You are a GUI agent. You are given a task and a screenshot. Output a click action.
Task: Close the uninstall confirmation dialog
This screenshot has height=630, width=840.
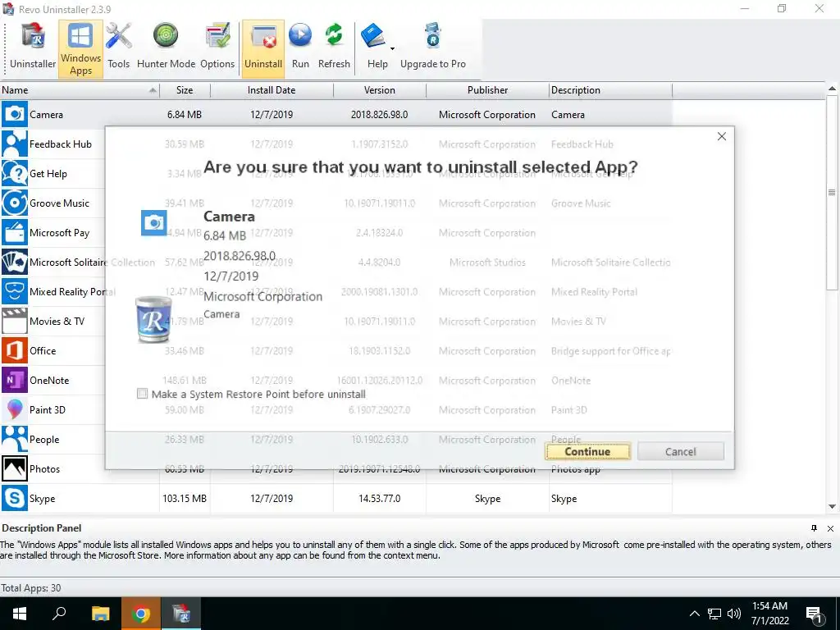(x=722, y=137)
